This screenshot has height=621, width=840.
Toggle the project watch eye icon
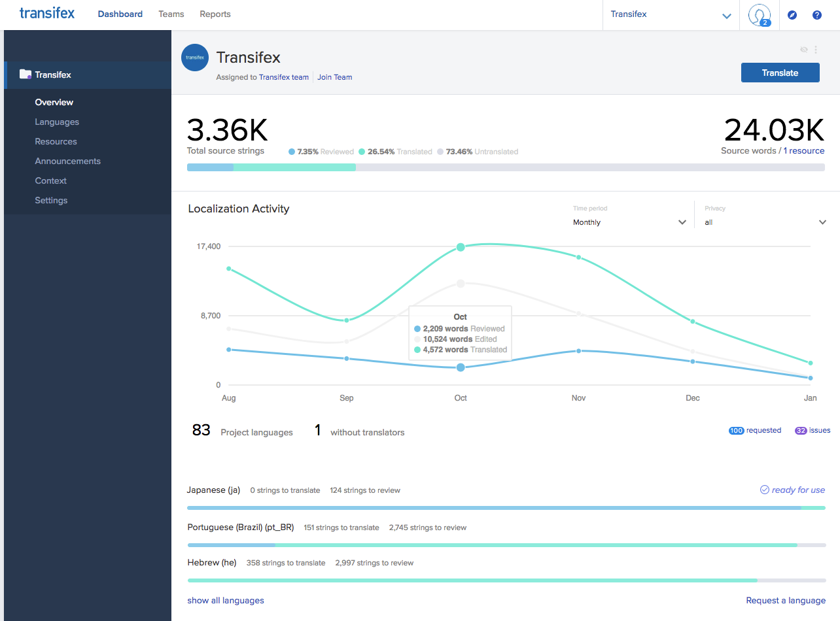(804, 50)
